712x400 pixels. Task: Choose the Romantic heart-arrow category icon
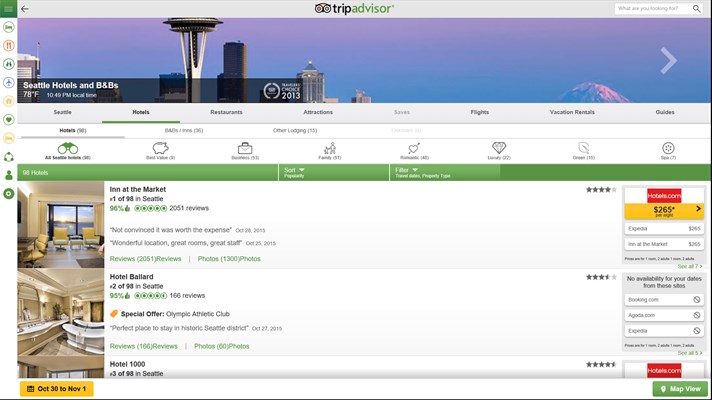click(414, 151)
